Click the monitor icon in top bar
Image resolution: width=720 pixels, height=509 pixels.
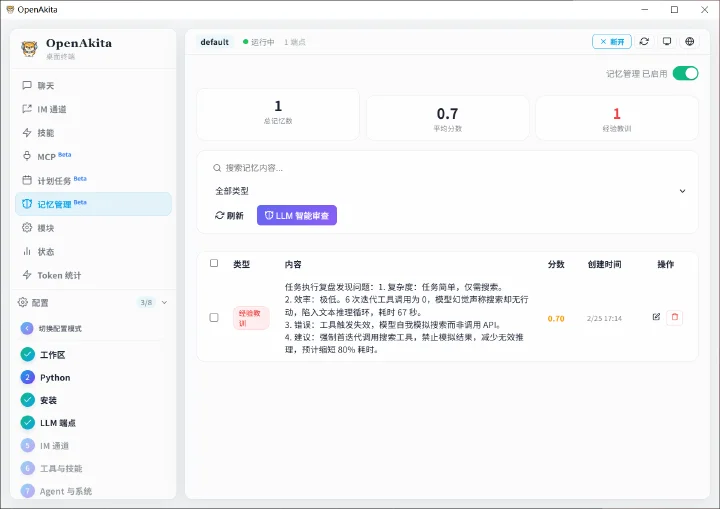point(667,41)
